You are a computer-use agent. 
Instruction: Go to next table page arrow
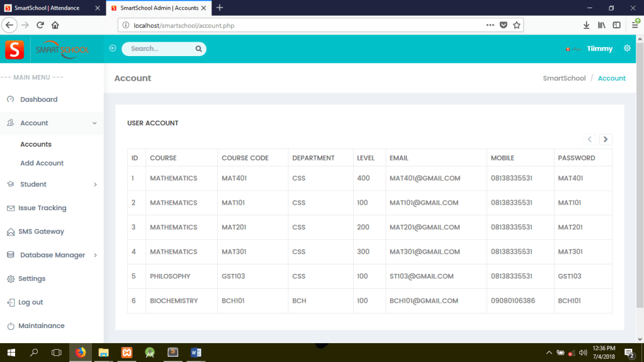[606, 140]
